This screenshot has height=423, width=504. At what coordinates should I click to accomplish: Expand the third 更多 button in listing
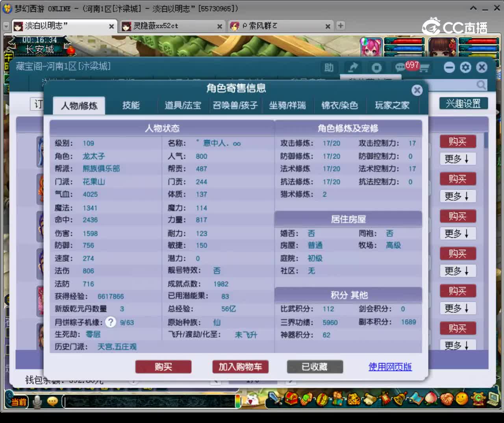pos(458,234)
